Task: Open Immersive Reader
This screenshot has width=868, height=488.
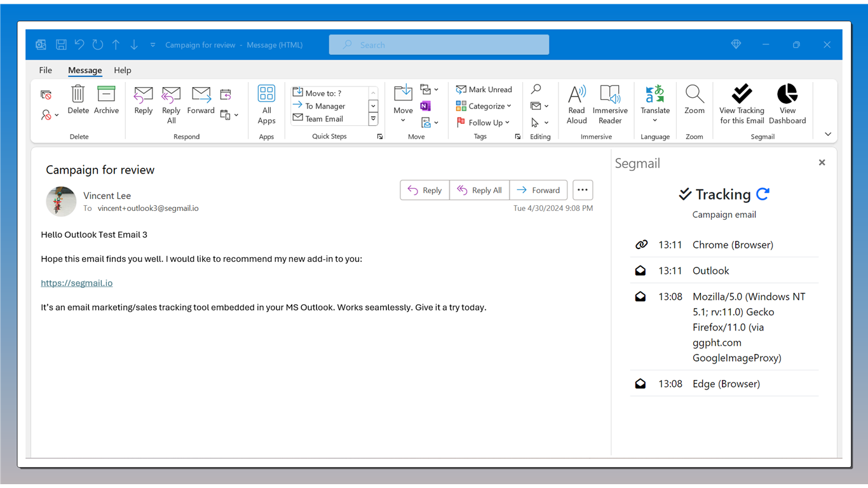Action: [610, 105]
